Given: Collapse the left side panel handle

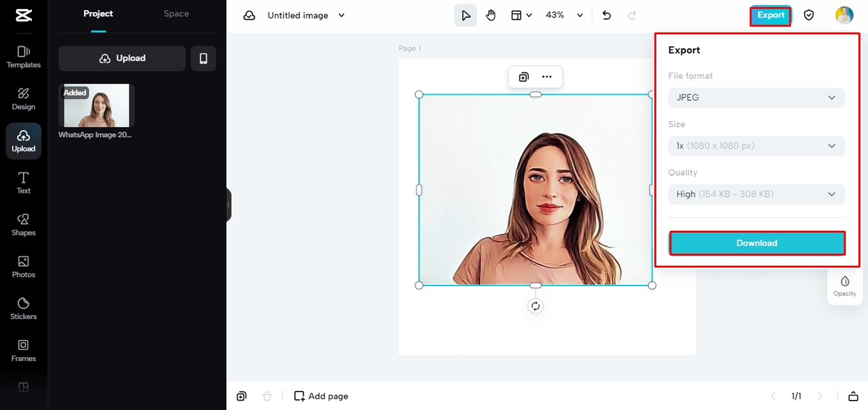Looking at the screenshot, I should pyautogui.click(x=229, y=204).
